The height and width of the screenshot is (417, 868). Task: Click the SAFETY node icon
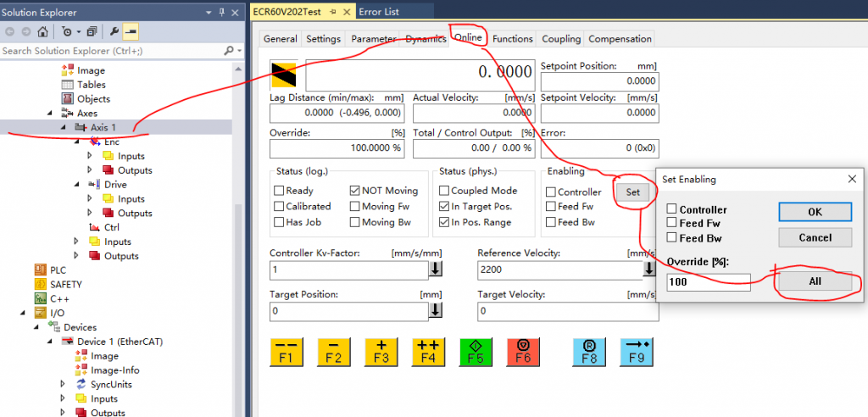pyautogui.click(x=41, y=284)
